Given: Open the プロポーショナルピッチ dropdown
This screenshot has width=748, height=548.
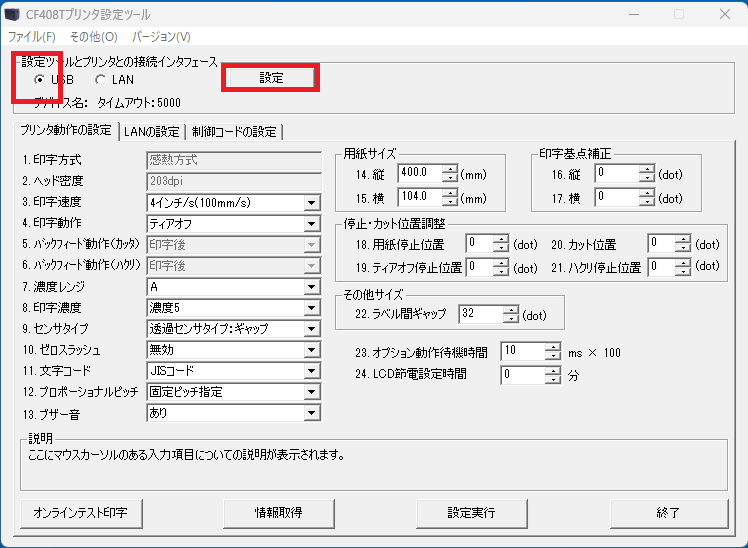Looking at the screenshot, I should pyautogui.click(x=234, y=392).
